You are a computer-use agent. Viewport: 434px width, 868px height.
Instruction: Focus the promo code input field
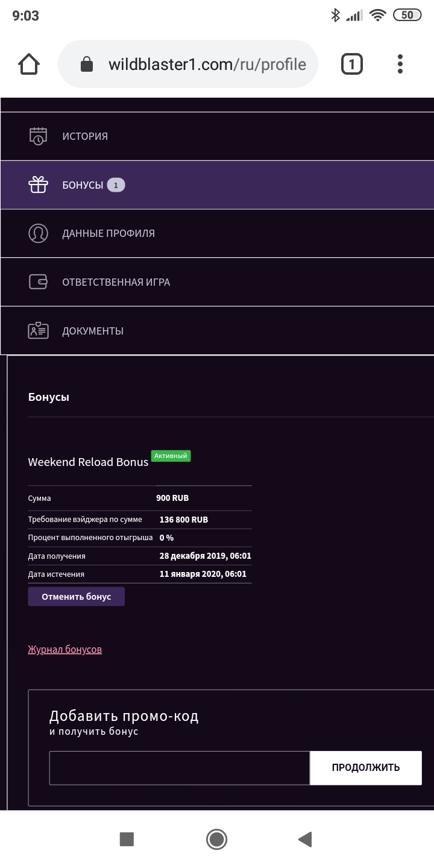tap(180, 768)
